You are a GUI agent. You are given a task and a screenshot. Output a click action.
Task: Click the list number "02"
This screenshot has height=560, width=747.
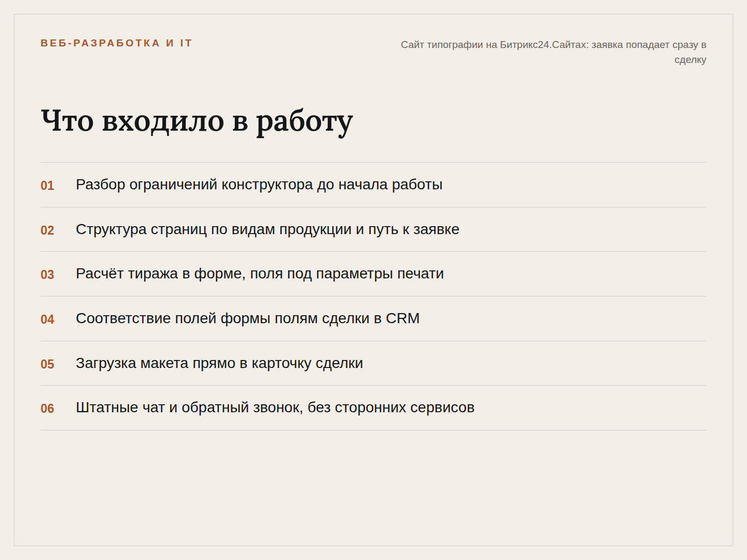47,230
